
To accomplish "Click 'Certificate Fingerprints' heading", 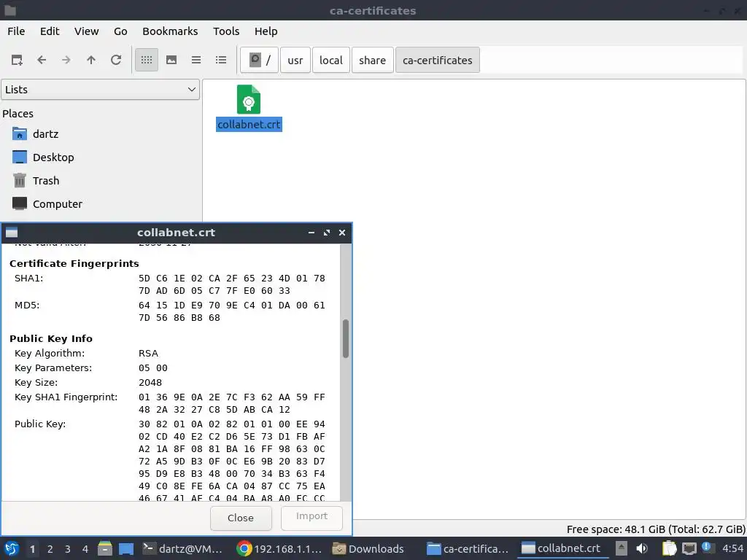I will 74,264.
